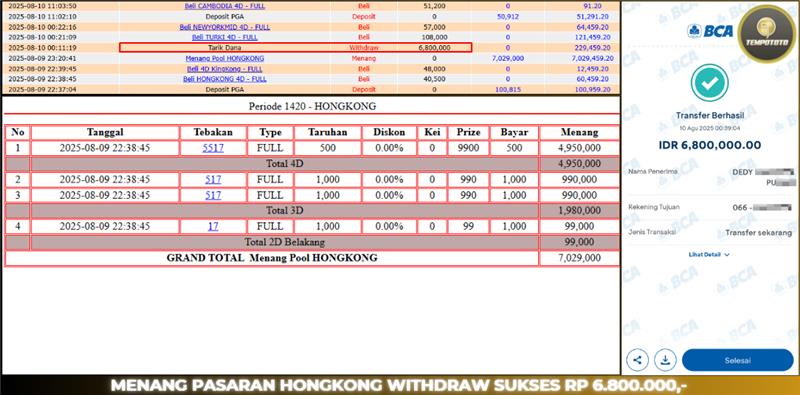
Task: Click the Tanggal column header
Action: point(105,132)
